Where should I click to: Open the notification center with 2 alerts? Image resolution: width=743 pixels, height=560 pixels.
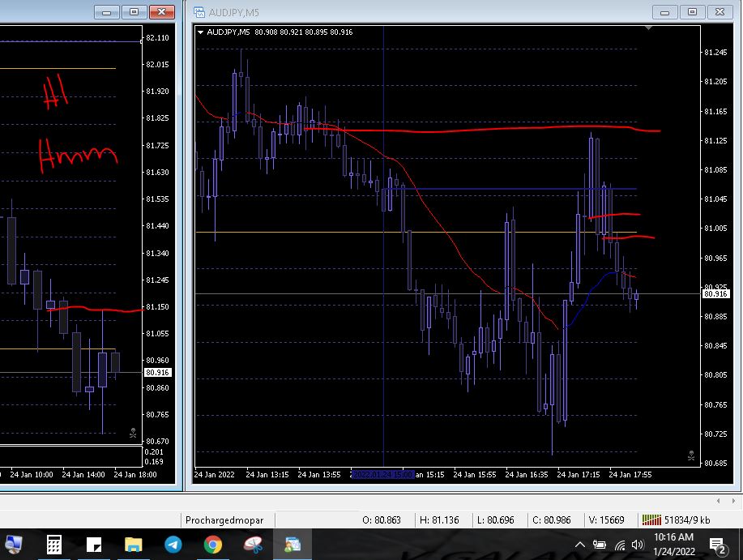point(717,545)
